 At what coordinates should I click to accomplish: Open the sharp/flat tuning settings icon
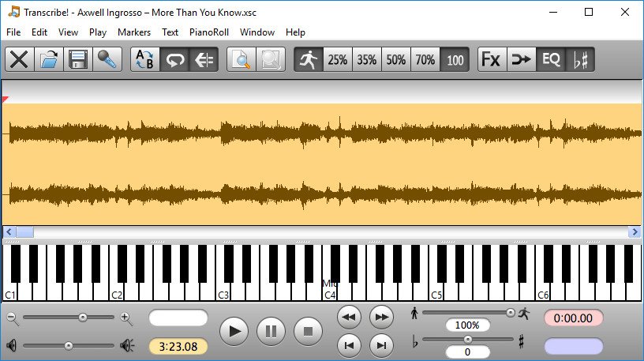580,60
